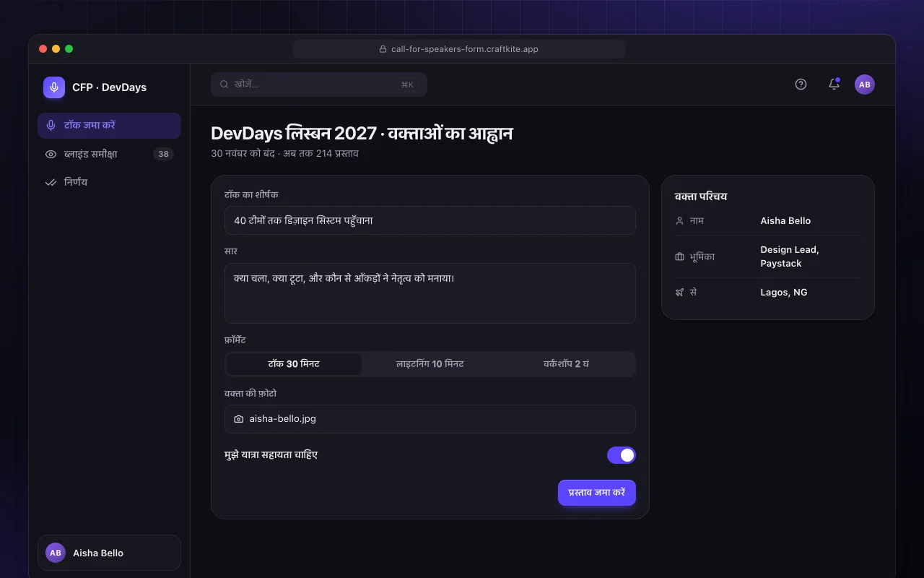Open the AB profile avatar in top bar
The height and width of the screenshot is (578, 924).
click(865, 85)
